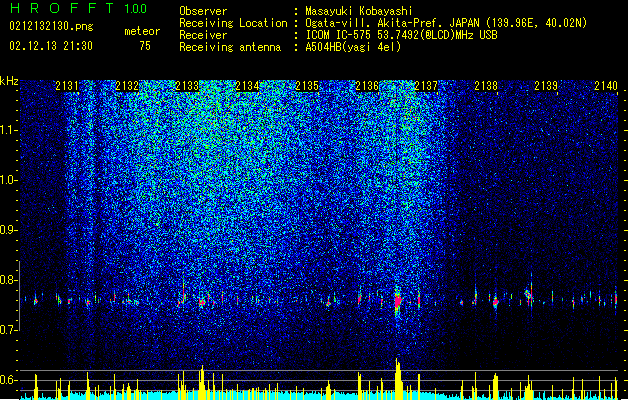
Task: Click the observer name Masayuki Kobayashi
Action: point(359,11)
